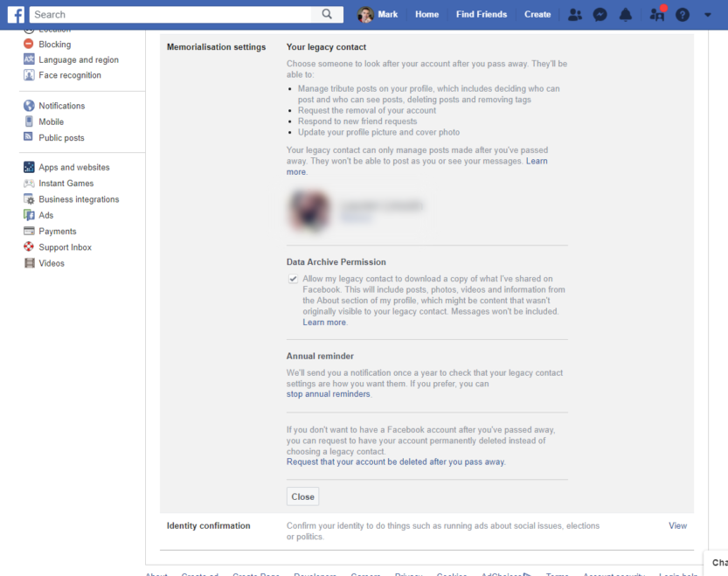Select Mobile settings label
Image resolution: width=728 pixels, height=576 pixels.
(51, 121)
